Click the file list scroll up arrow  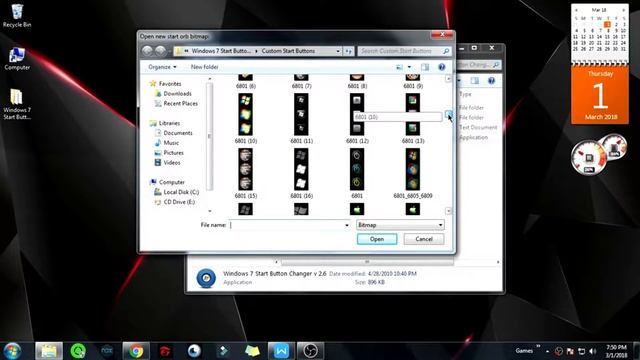pos(448,78)
